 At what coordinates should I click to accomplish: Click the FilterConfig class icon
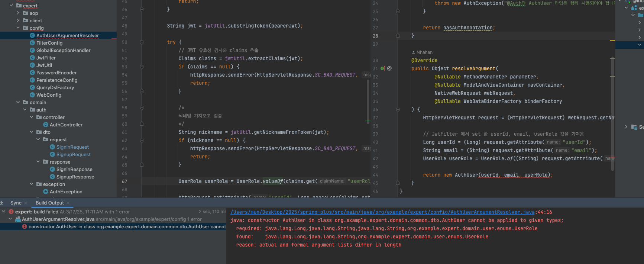point(32,43)
